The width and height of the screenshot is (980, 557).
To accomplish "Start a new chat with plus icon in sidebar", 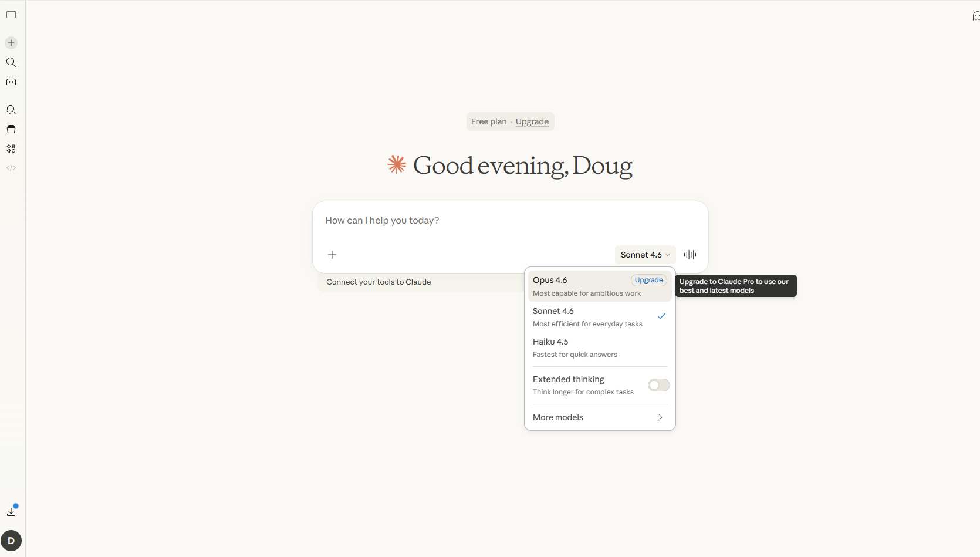I will click(x=11, y=43).
